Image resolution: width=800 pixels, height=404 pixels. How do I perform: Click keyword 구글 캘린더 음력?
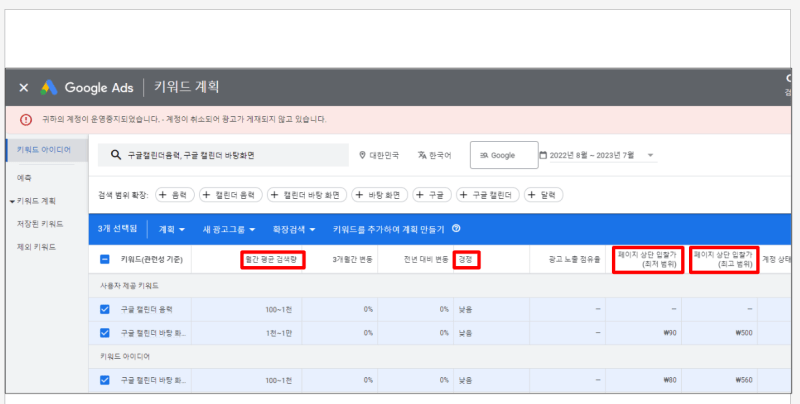pos(146,309)
